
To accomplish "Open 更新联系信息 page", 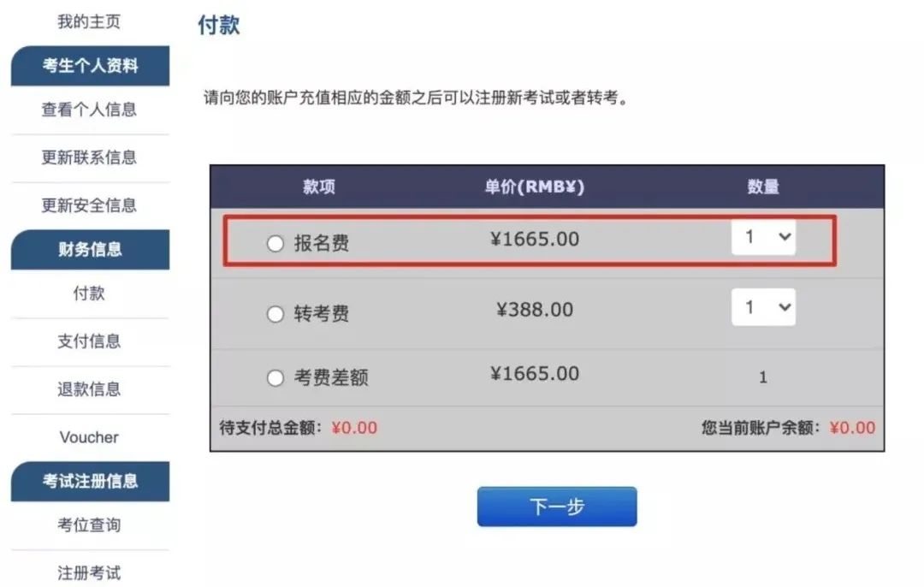I will 89,157.
